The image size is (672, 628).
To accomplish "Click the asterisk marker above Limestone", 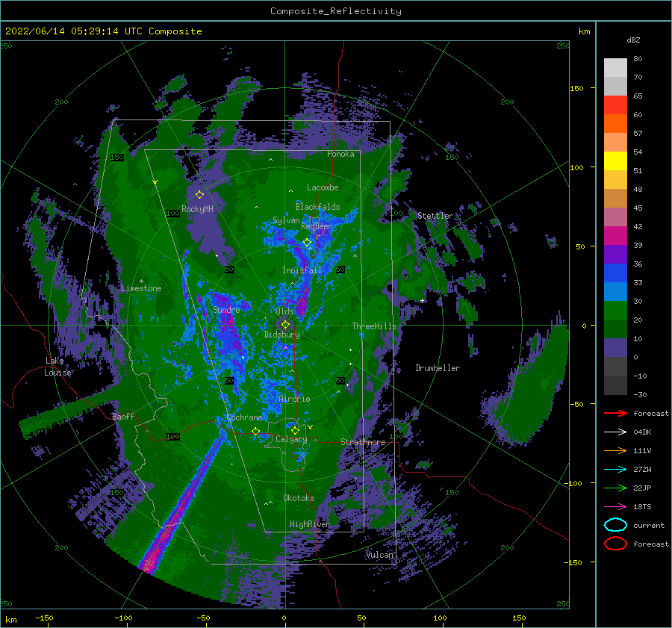I will (x=141, y=282).
